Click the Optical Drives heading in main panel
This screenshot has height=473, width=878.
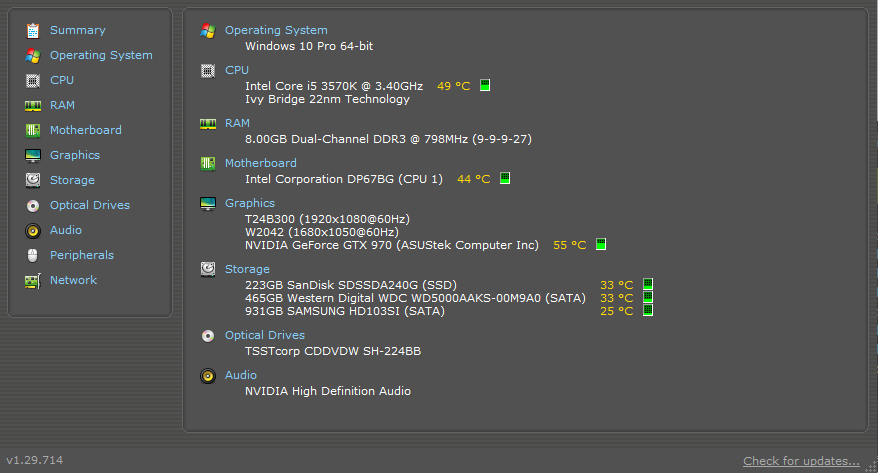pos(265,335)
